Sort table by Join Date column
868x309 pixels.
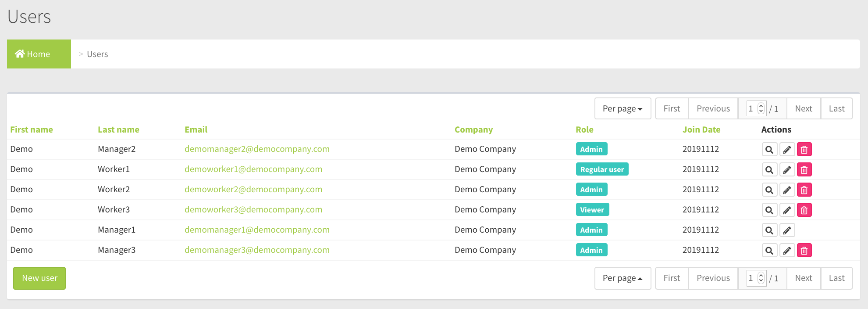pyautogui.click(x=701, y=129)
